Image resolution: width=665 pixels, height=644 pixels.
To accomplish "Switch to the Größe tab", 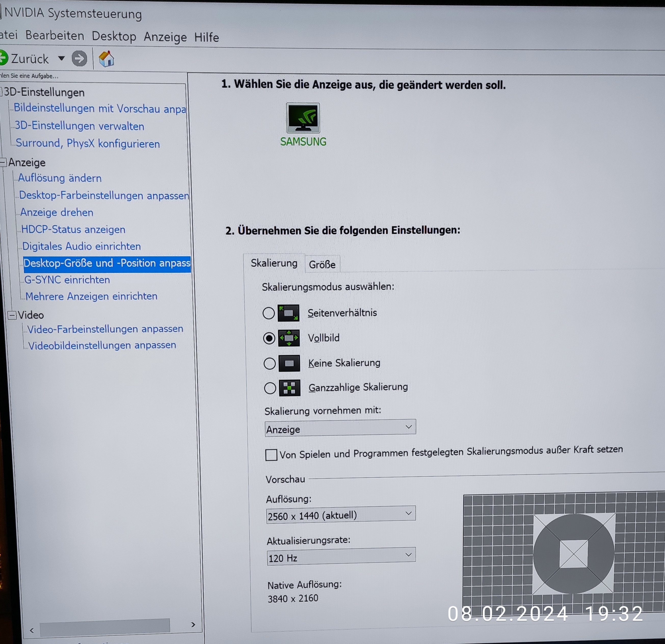I will [322, 264].
